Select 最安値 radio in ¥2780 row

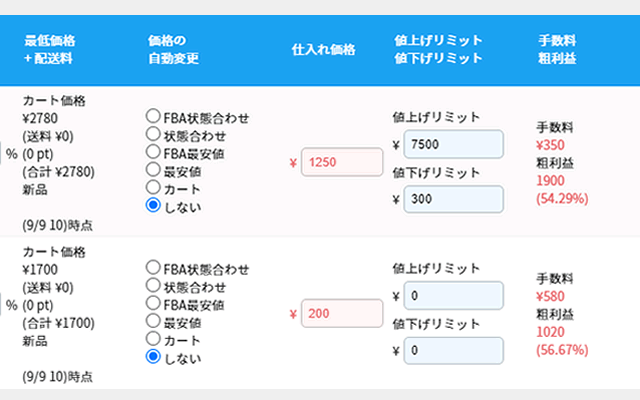pyautogui.click(x=153, y=169)
